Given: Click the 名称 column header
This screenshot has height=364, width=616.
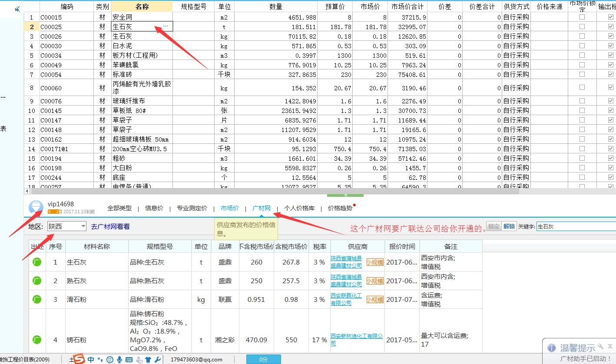Looking at the screenshot, I should point(142,7).
